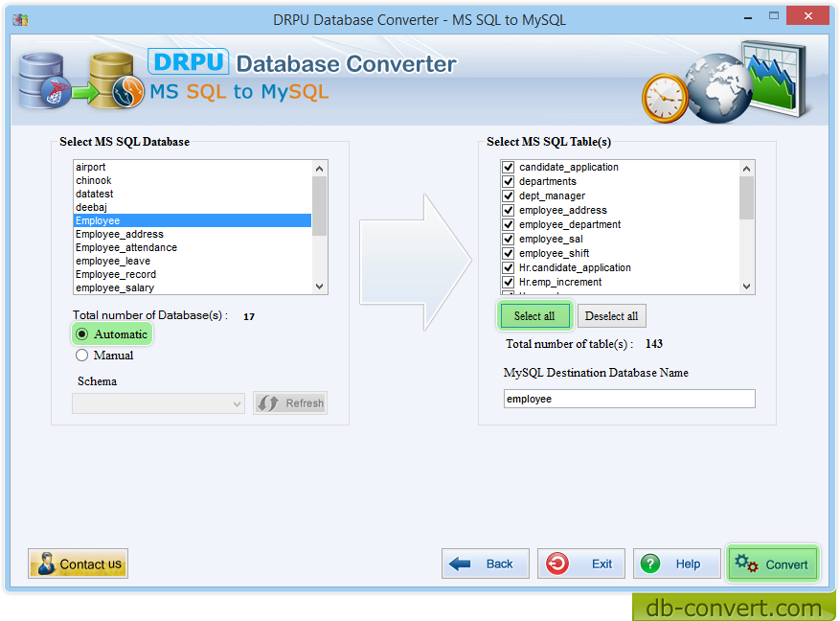Minimize the Database Converter window
Viewport: 840px width, 621px height.
pyautogui.click(x=748, y=17)
